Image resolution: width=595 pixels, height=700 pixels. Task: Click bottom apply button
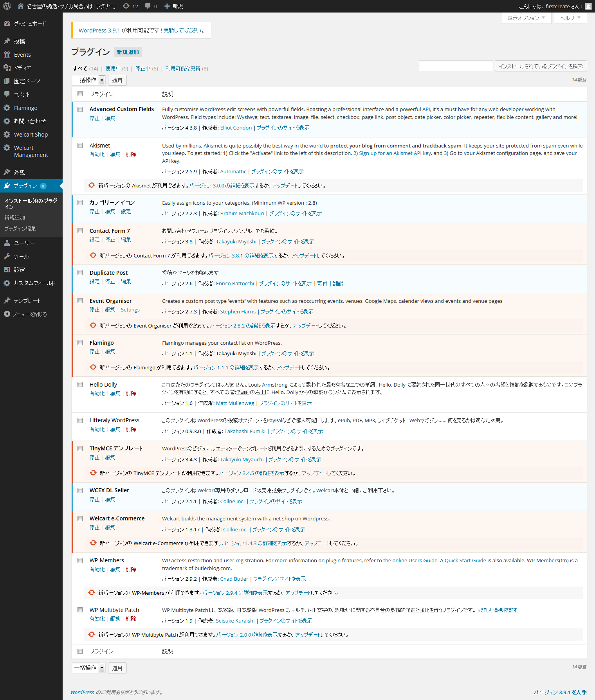coord(117,668)
